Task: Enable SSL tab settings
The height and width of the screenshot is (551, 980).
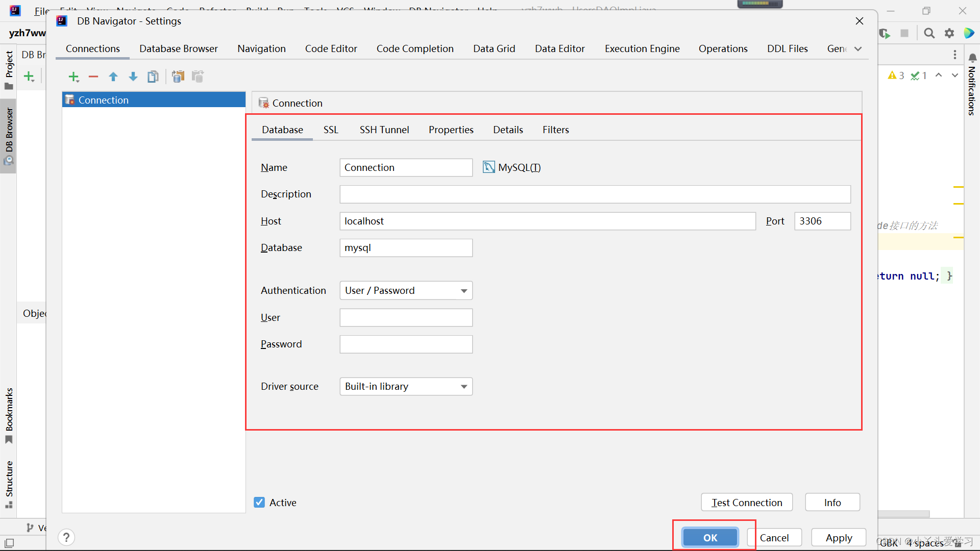Action: pyautogui.click(x=330, y=129)
